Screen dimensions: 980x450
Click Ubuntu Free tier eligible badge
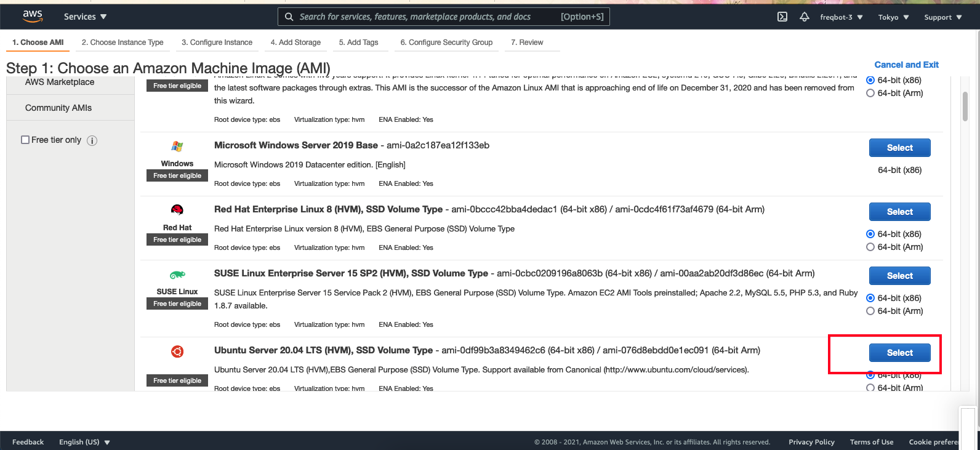point(177,380)
